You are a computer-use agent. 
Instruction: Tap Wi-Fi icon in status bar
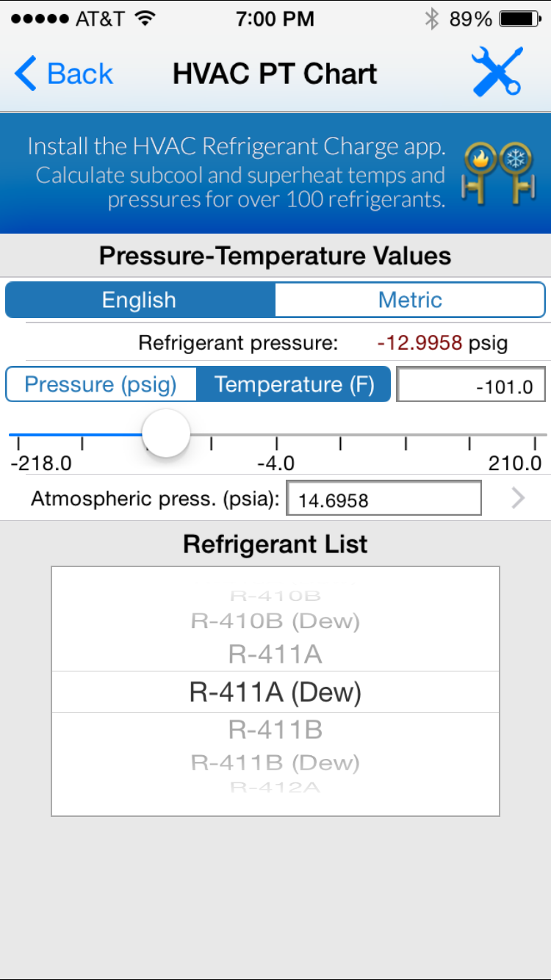tap(146, 19)
